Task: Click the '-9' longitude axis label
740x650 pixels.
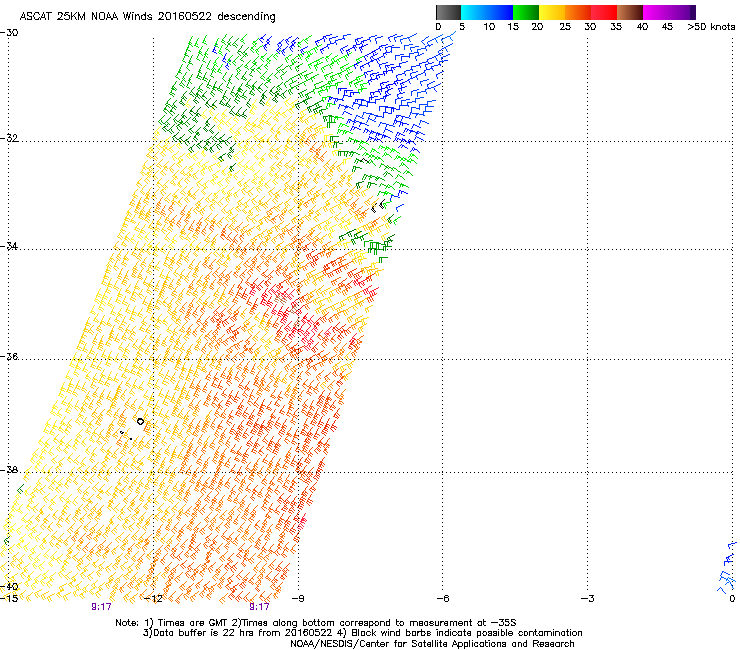Action: [x=298, y=599]
